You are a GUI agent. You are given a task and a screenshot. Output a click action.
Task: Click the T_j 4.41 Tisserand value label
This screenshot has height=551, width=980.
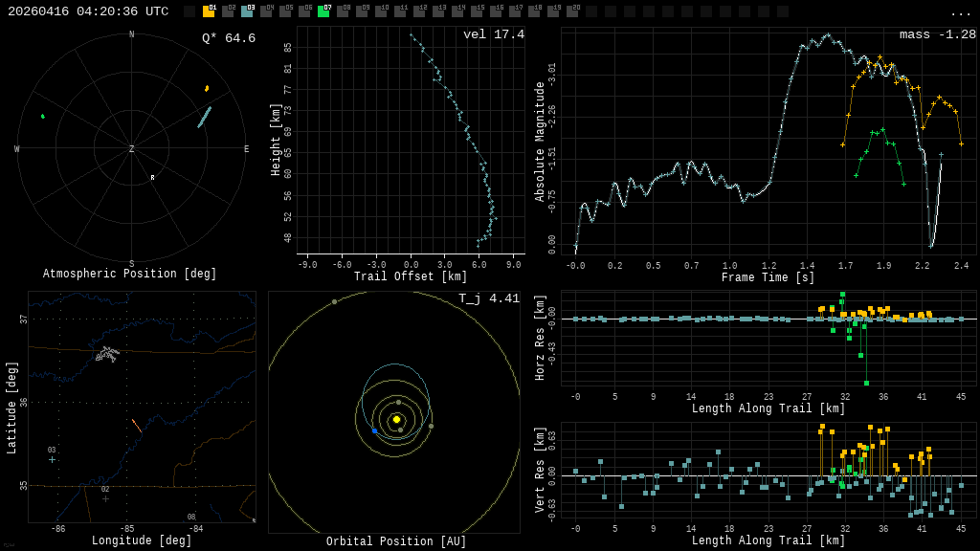(489, 298)
